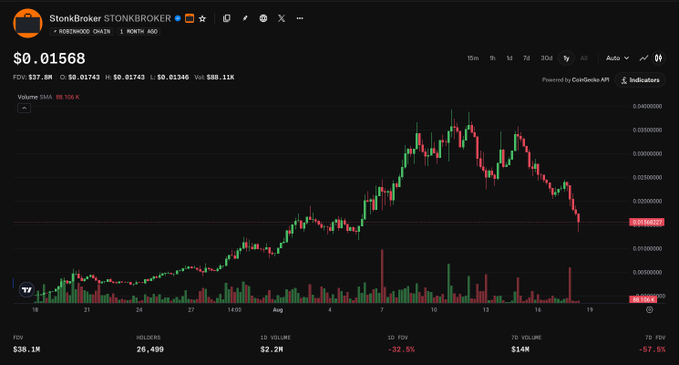Screen dimensions: 679x365
Task: Click the blue verified badge
Action: 178,18
